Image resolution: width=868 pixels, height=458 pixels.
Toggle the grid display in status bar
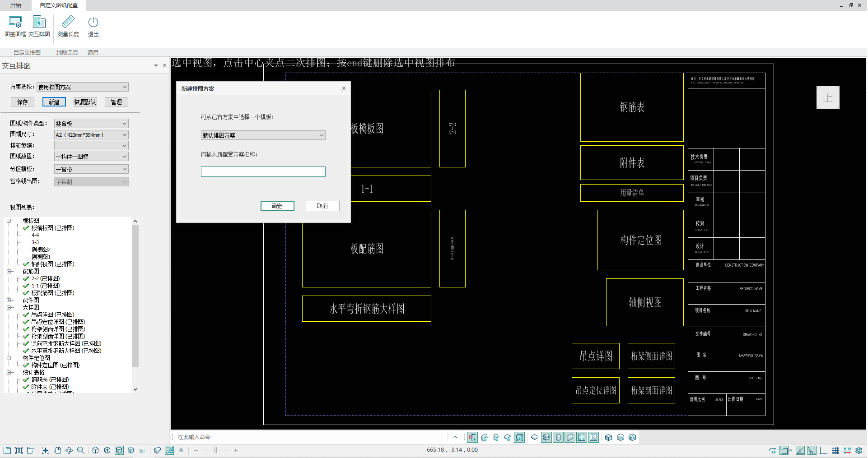pos(835,450)
